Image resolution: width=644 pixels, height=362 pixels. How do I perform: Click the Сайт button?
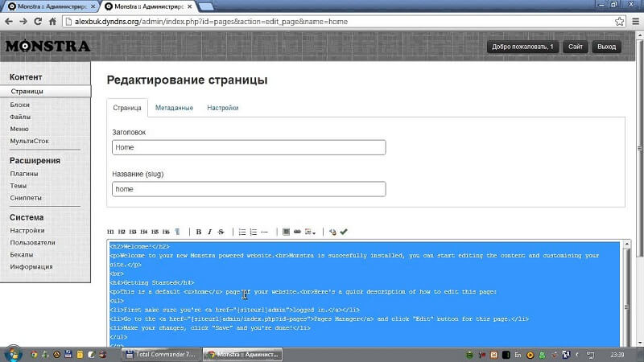tap(576, 47)
